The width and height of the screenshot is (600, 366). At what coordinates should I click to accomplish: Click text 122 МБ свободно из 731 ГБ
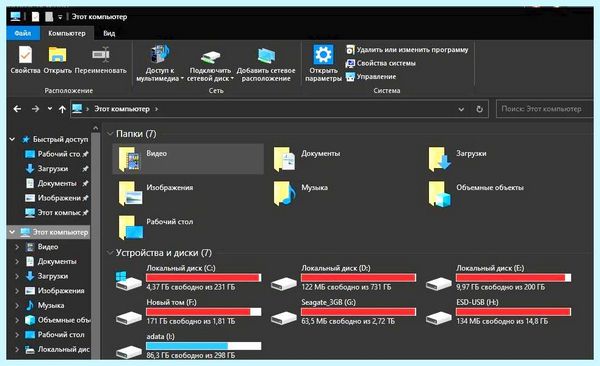pos(346,287)
